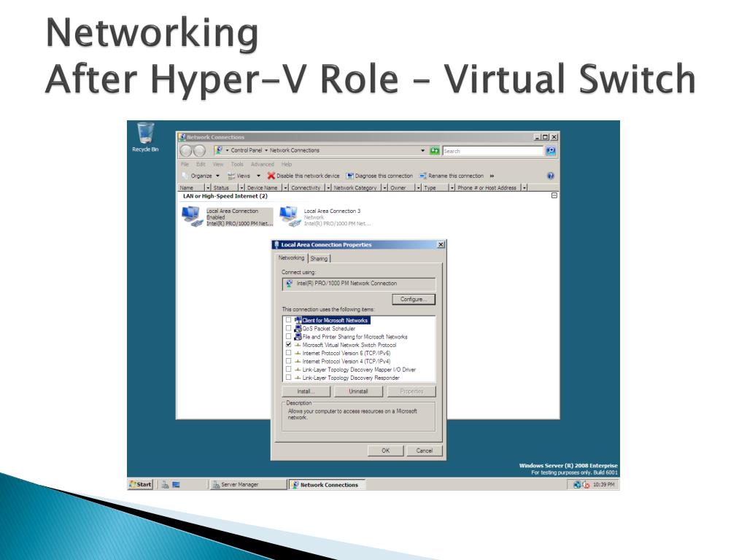747x560 pixels.
Task: Click the Search input field
Action: coord(493,151)
